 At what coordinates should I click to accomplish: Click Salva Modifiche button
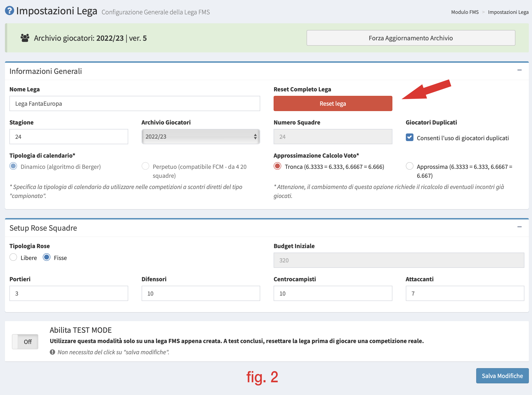pos(502,376)
